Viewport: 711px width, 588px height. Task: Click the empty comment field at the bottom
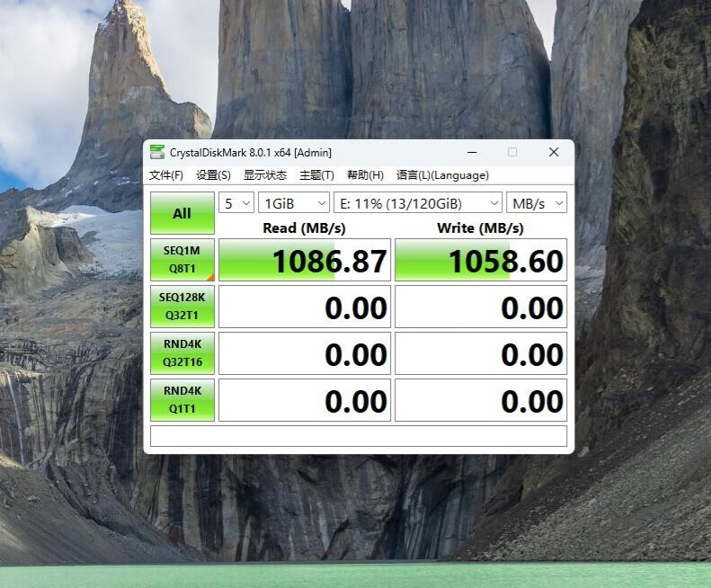[359, 436]
